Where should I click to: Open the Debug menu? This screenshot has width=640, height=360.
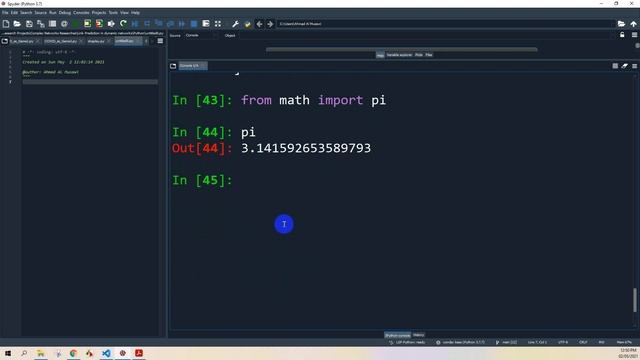(64, 13)
